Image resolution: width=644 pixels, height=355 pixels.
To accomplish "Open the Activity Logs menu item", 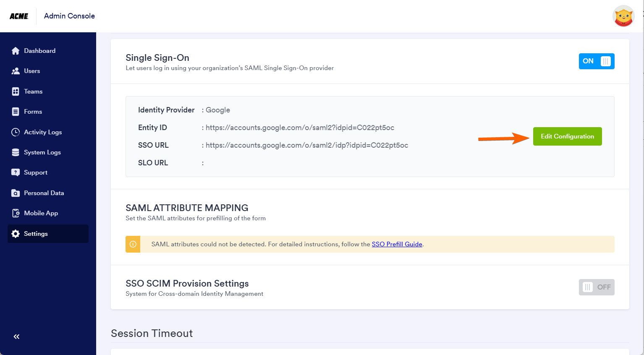I will click(43, 132).
